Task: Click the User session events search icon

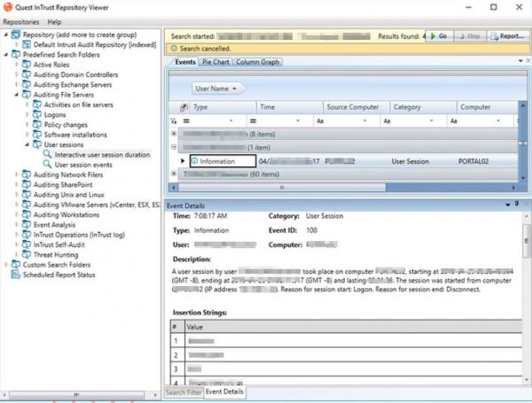Action: coord(47,164)
